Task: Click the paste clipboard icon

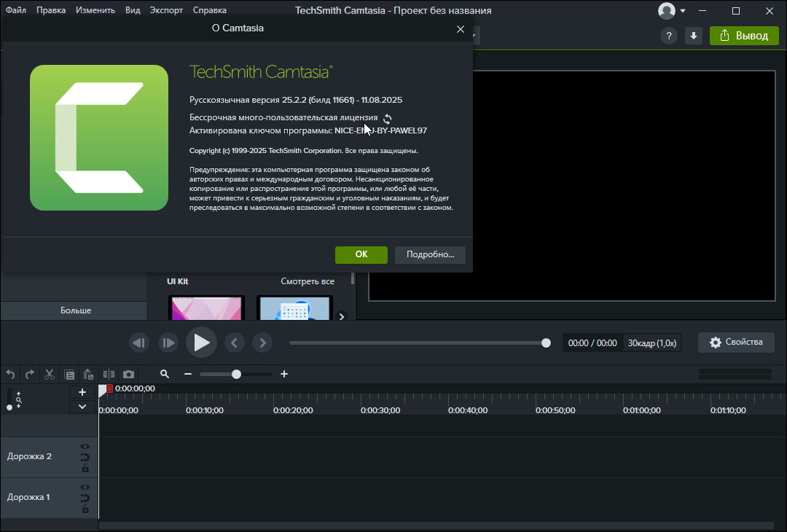Action: (88, 375)
